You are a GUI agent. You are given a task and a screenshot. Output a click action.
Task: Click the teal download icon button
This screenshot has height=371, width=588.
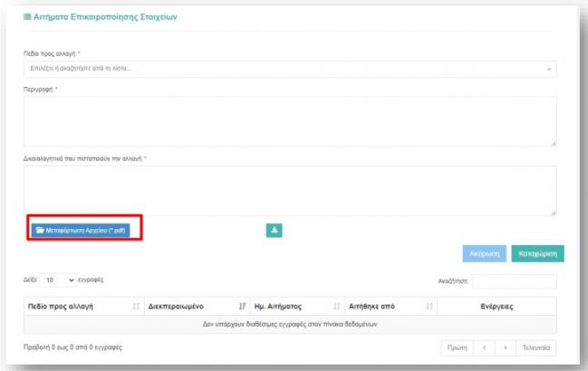(x=274, y=230)
